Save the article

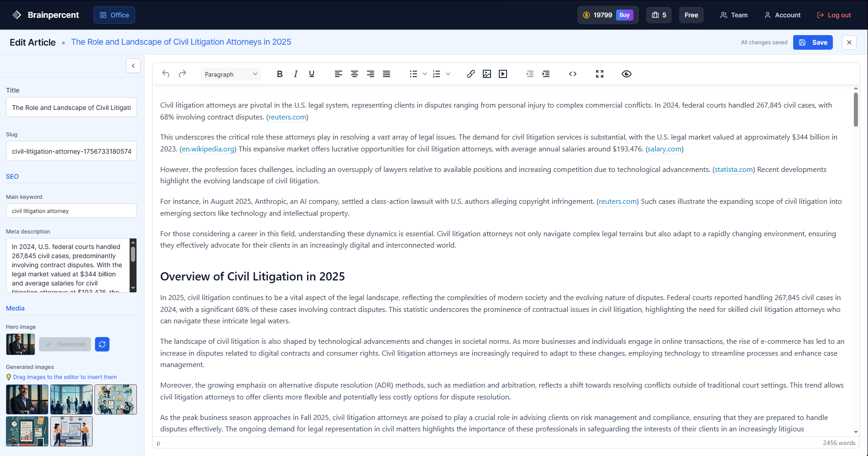[x=813, y=42]
